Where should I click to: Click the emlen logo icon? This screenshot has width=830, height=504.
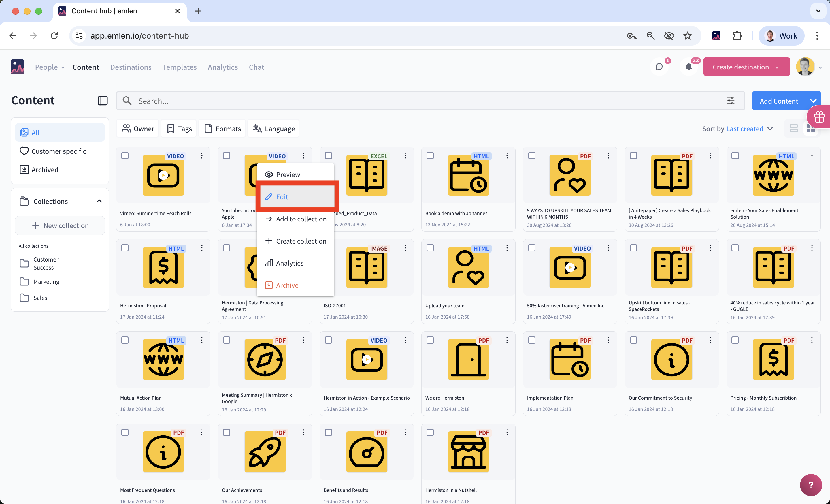(17, 67)
